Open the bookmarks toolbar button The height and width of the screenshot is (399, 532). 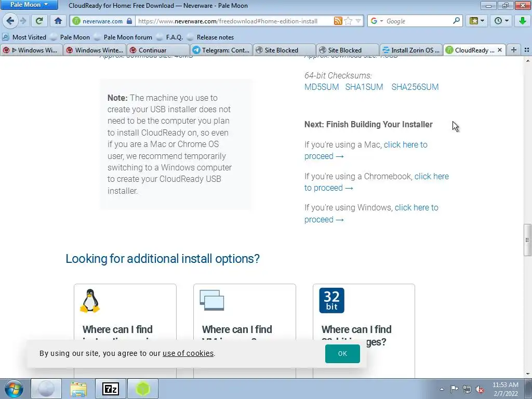pos(477,21)
